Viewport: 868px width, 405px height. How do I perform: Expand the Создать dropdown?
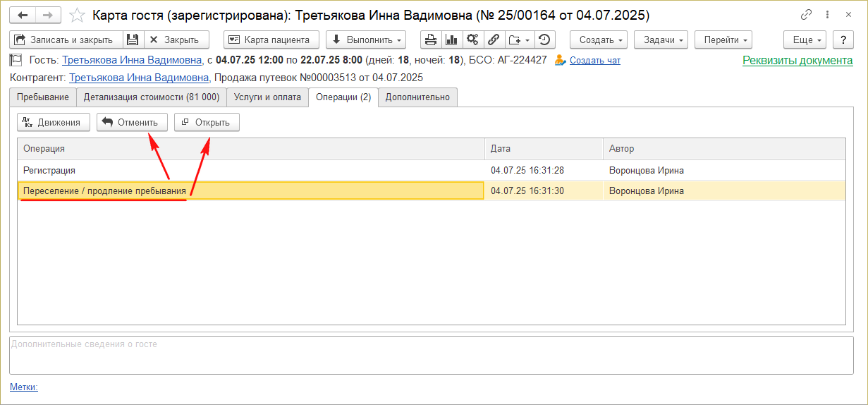tap(599, 40)
